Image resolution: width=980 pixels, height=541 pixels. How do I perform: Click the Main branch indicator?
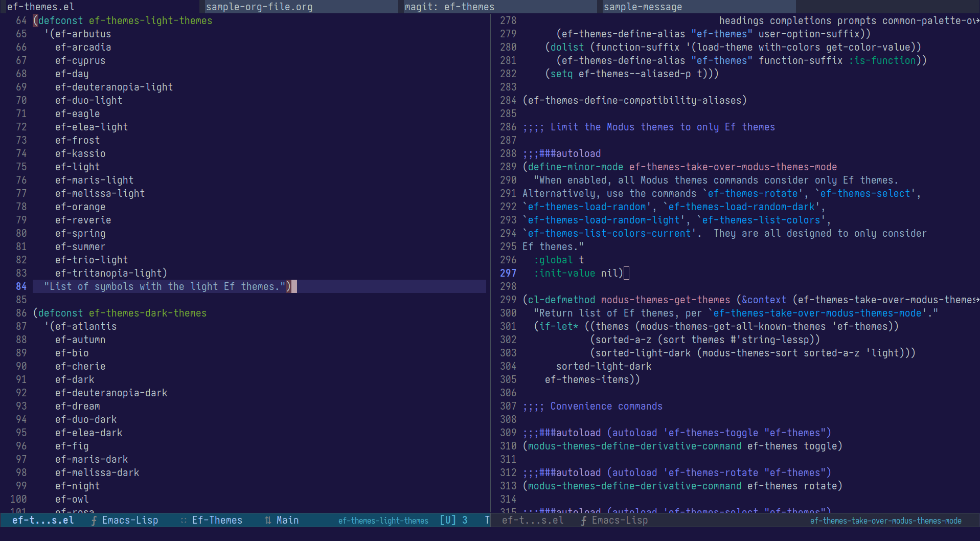tap(288, 520)
